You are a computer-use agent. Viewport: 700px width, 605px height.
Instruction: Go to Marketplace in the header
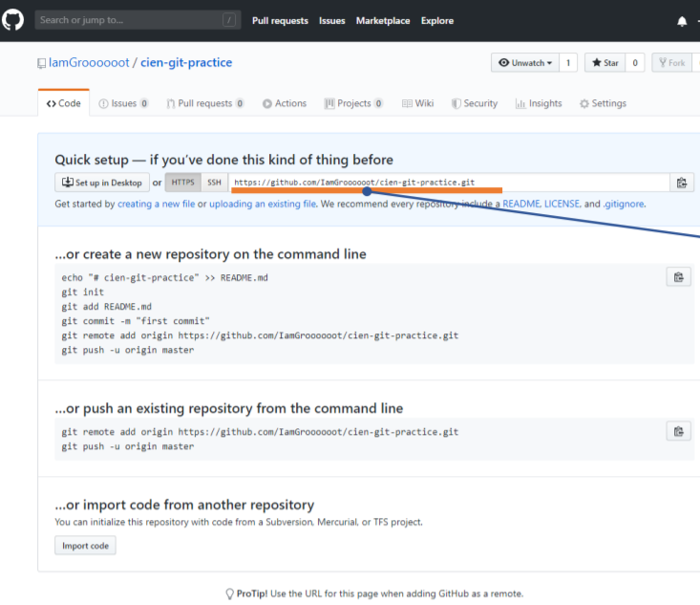[383, 21]
